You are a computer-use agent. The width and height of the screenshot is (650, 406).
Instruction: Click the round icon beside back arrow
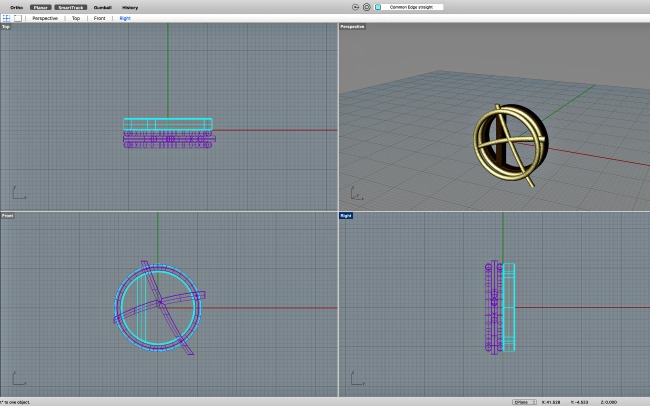[366, 7]
